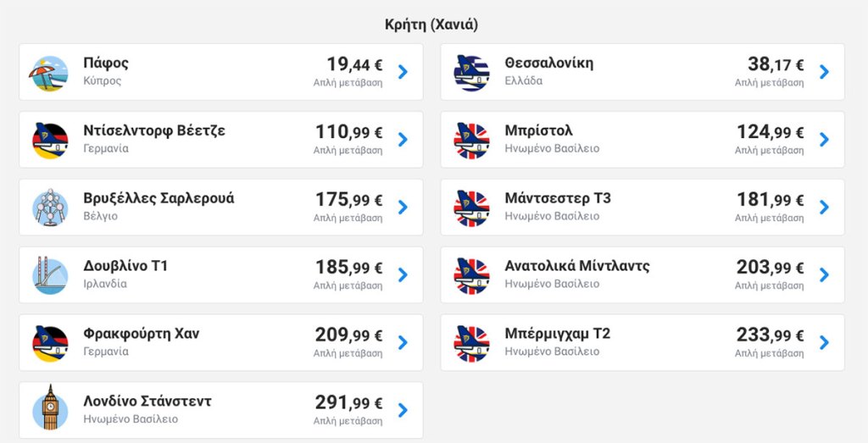868x443 pixels.
Task: Click the beach umbrella icon for Πάφος
Action: point(49,74)
